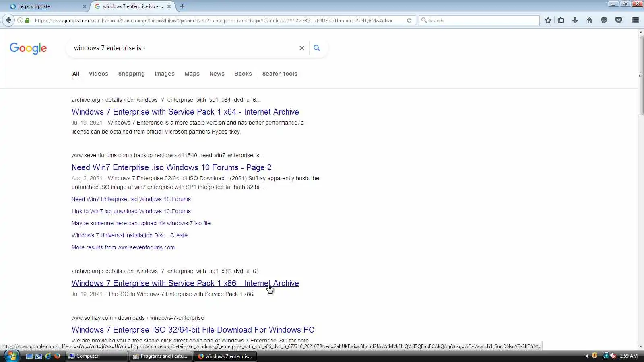Select the All results tab

[76, 74]
